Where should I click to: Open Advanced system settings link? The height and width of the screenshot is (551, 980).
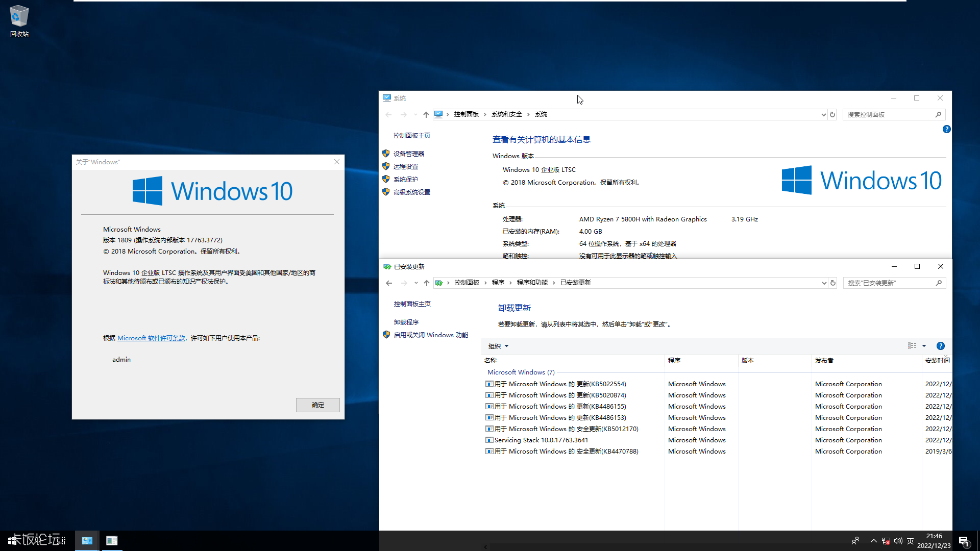[411, 192]
